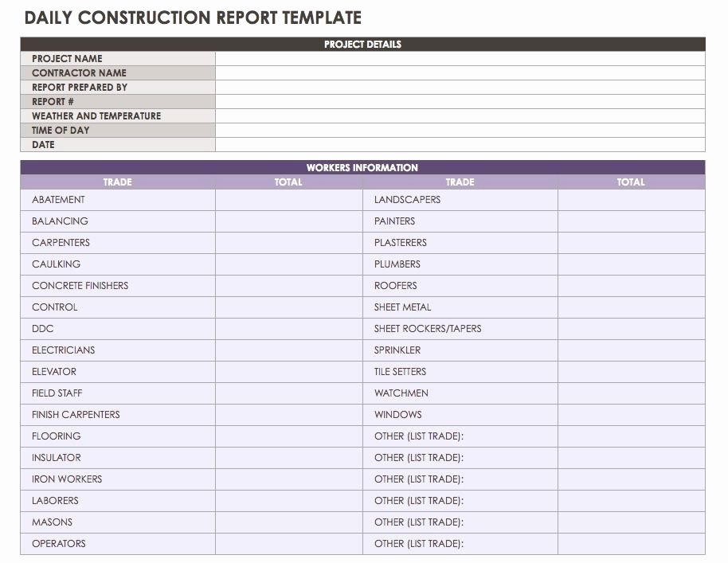Select the PLASTERERS trade cell
This screenshot has width=728, height=563.
pos(460,243)
